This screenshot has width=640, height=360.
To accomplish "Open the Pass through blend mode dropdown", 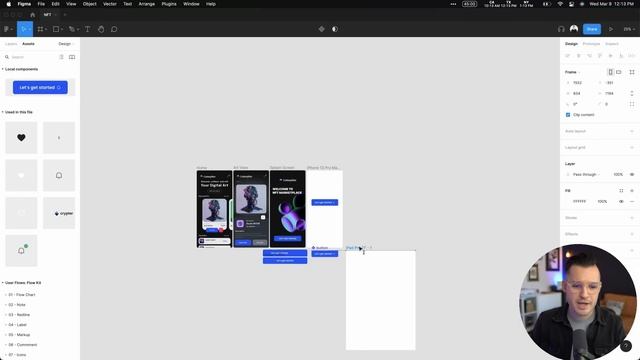I will tap(586, 174).
